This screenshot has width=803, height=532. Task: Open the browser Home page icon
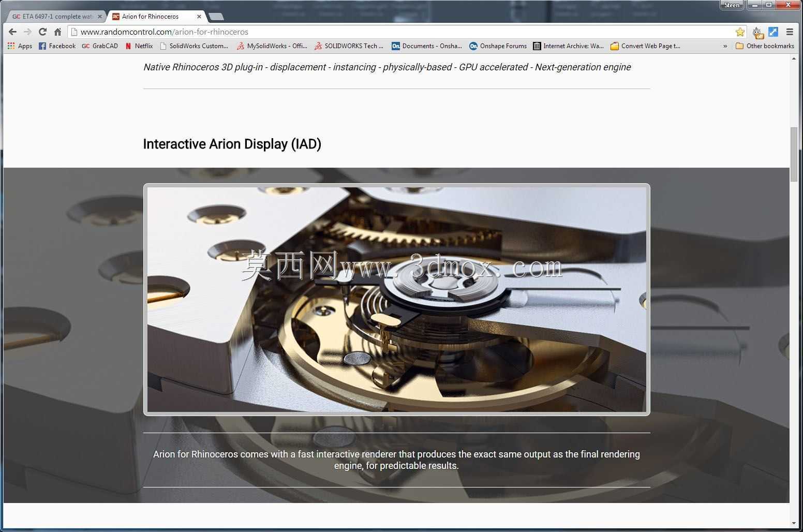(x=57, y=32)
